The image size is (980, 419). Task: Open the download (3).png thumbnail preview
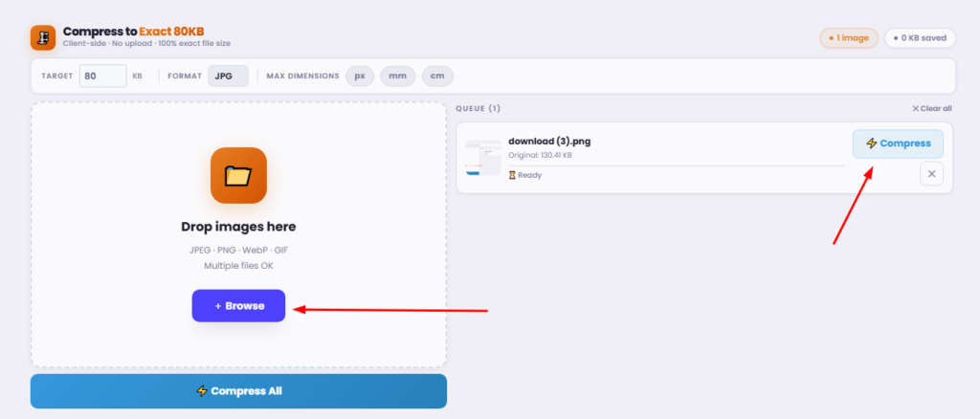pos(482,157)
